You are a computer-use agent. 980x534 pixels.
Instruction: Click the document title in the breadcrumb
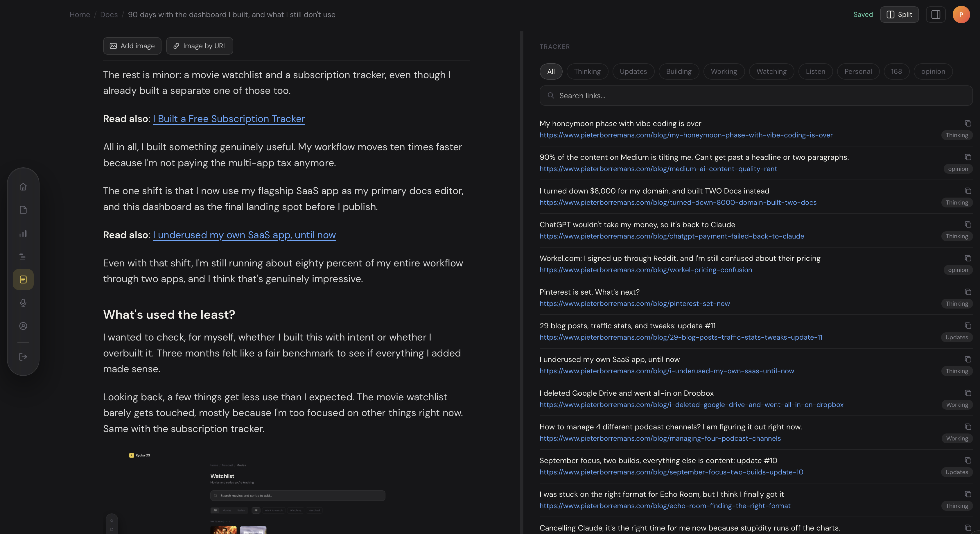[x=231, y=15]
